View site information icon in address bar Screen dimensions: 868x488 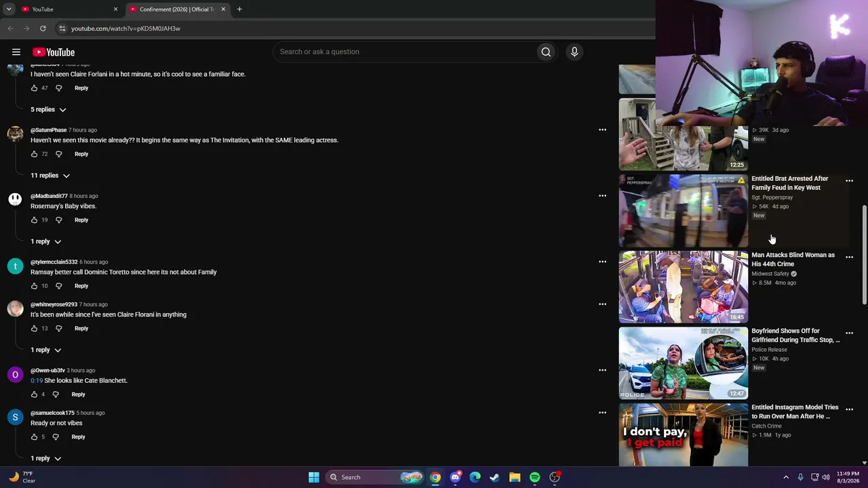point(62,28)
